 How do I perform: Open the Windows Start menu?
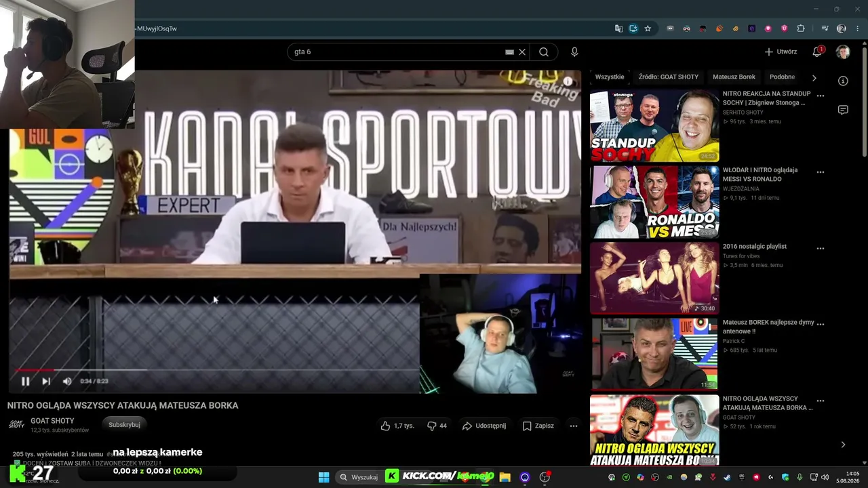[323, 477]
